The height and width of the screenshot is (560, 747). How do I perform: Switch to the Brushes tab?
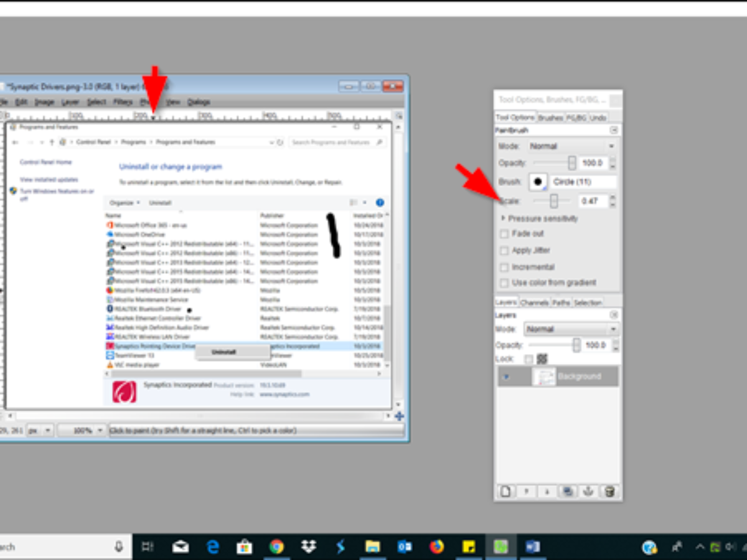tap(550, 118)
